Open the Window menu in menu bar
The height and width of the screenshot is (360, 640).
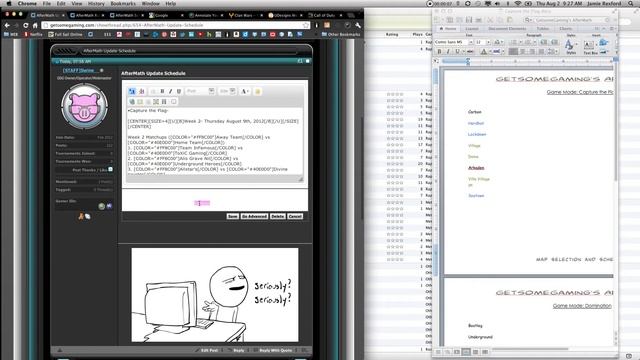pyautogui.click(x=151, y=4)
